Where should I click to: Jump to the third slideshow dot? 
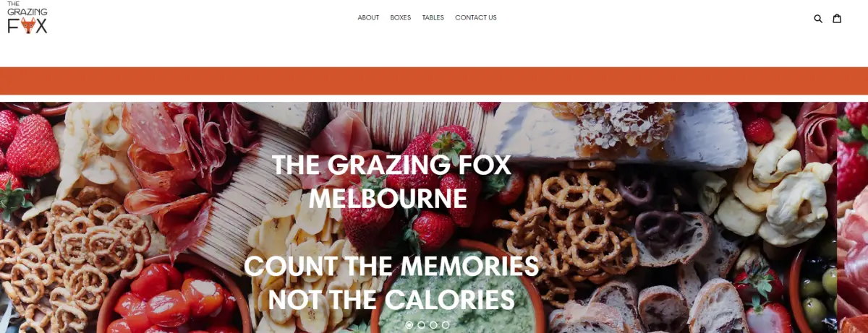[433, 325]
